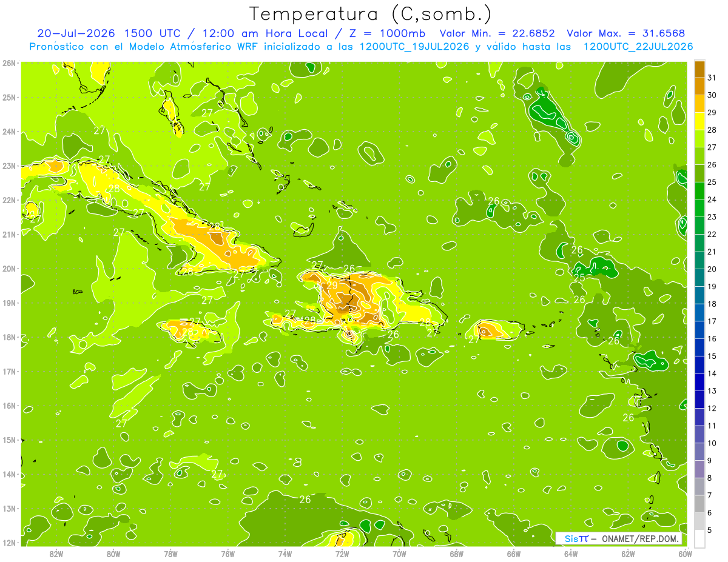The width and height of the screenshot is (728, 562).
Task: Click the legend color band between 30 and 31
Action: tap(699, 86)
